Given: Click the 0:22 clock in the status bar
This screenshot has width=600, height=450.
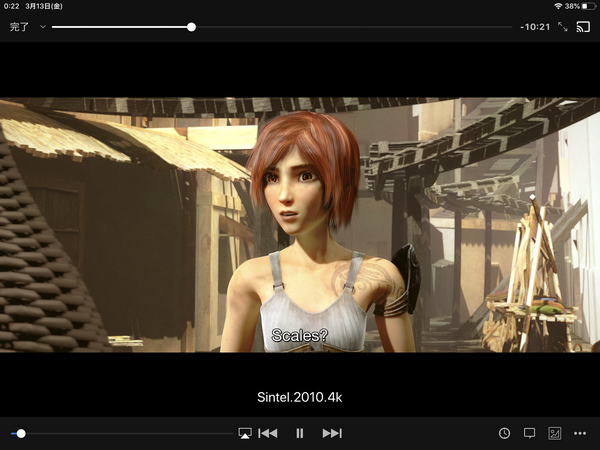Looking at the screenshot, I should tap(11, 6).
